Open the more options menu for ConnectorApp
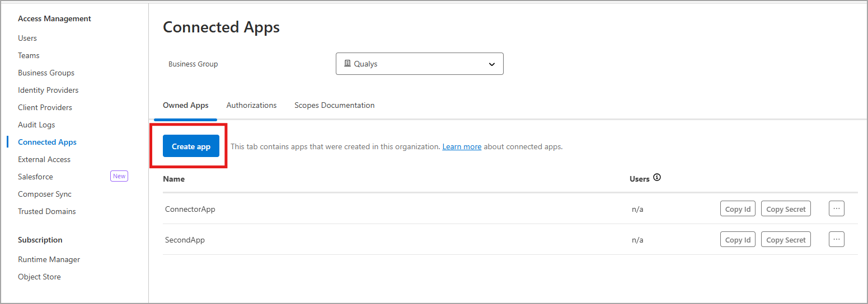This screenshot has width=868, height=304. tap(836, 208)
